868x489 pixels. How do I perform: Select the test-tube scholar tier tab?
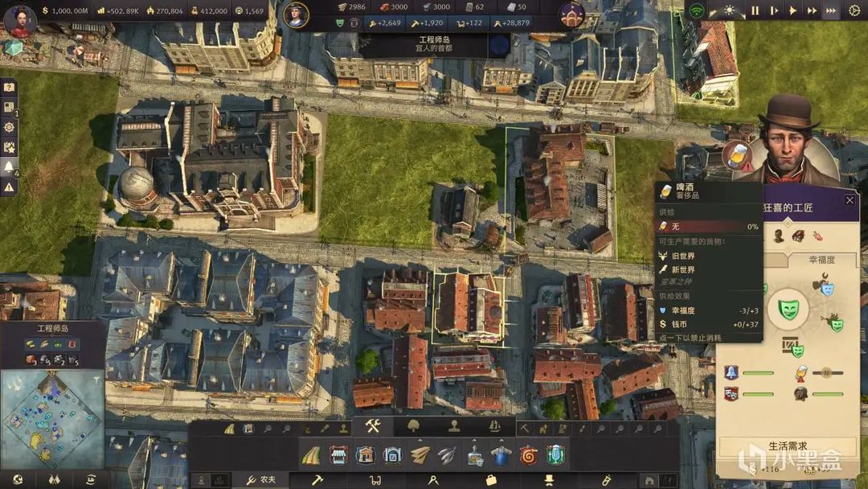coord(607,480)
